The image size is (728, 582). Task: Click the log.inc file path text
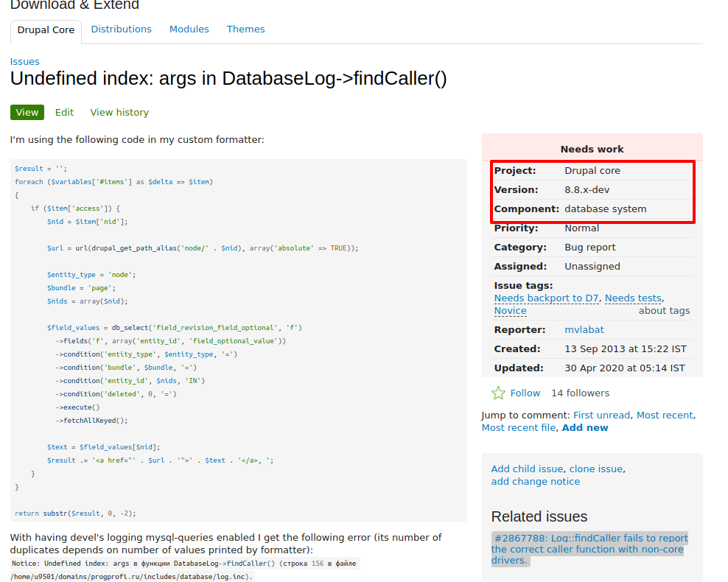pyautogui.click(x=132, y=577)
